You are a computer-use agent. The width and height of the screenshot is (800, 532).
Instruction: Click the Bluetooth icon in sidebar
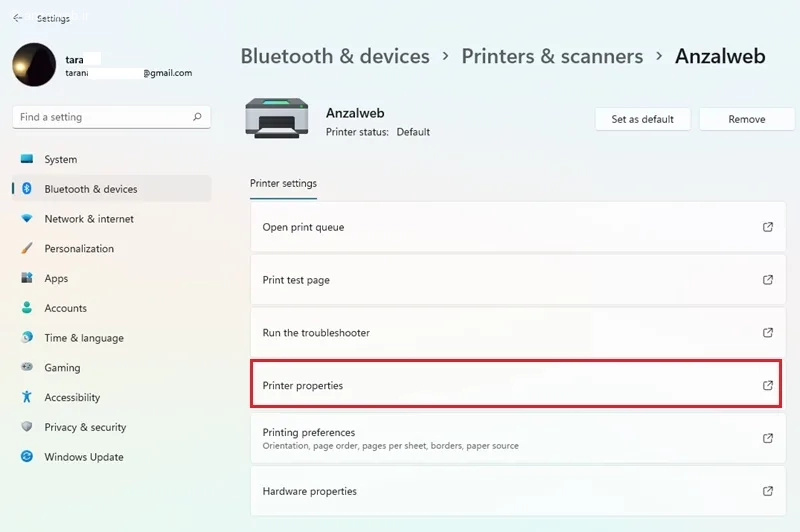(x=27, y=189)
